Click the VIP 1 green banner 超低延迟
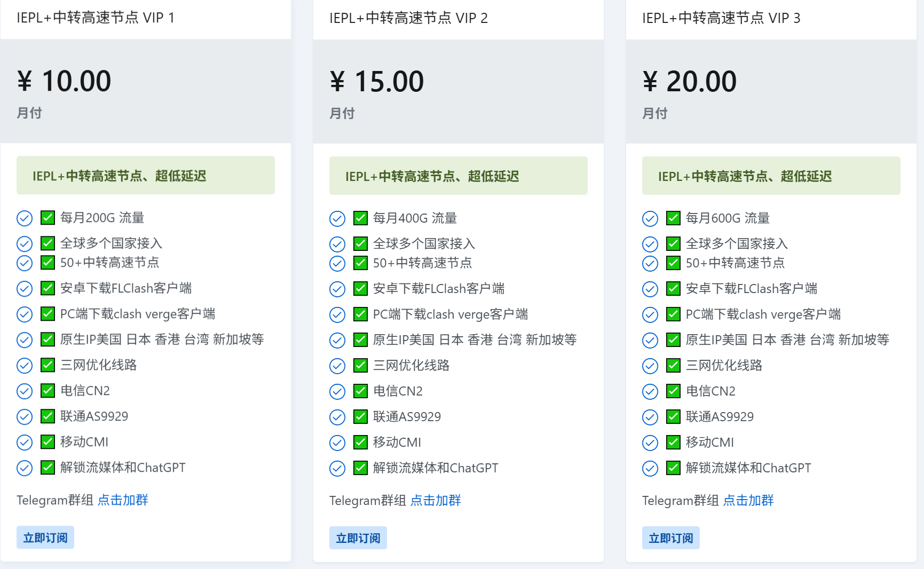The image size is (924, 569). pos(146,176)
